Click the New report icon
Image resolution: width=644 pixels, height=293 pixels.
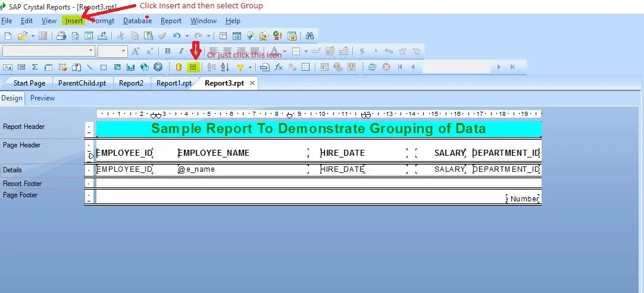coord(8,36)
